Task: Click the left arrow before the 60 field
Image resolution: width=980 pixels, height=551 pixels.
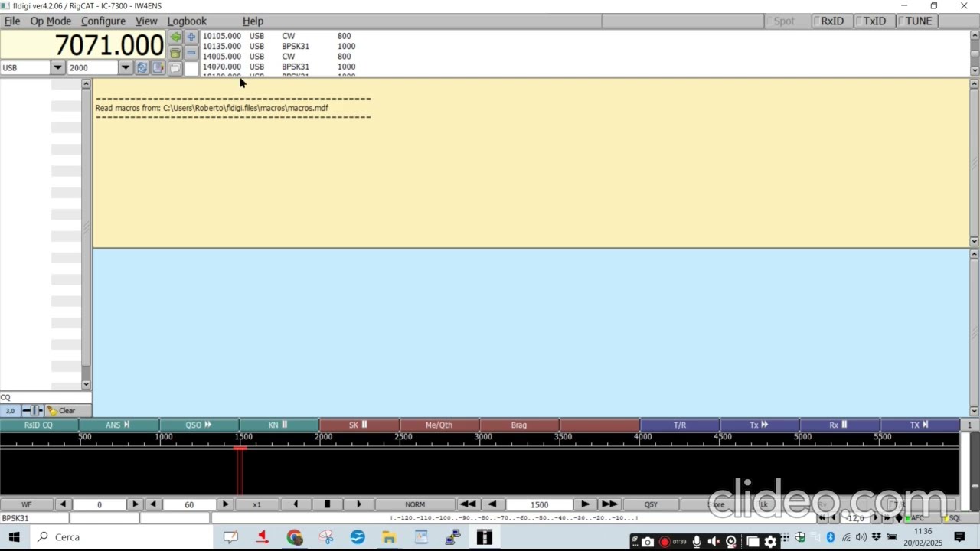Action: tap(153, 504)
